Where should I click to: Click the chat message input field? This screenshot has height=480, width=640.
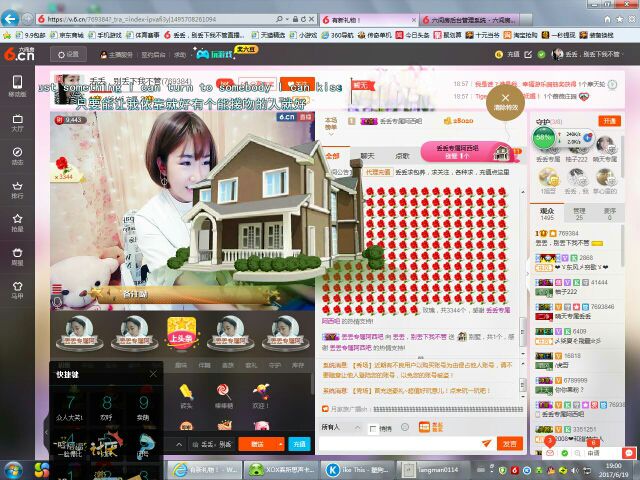click(x=398, y=443)
